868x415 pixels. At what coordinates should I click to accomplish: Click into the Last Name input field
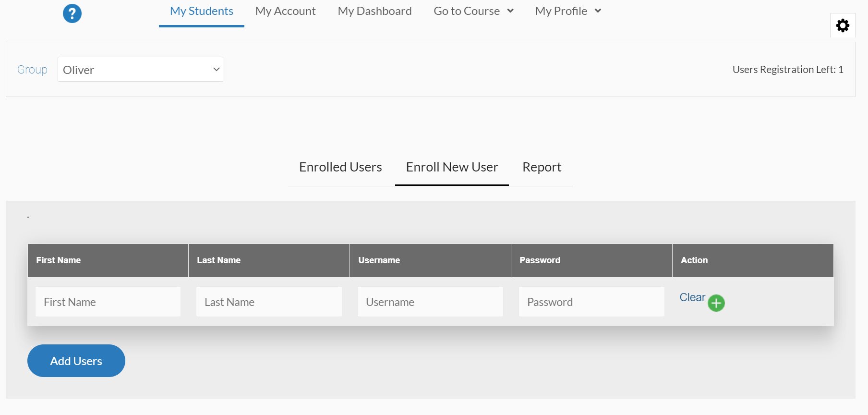[x=269, y=302]
